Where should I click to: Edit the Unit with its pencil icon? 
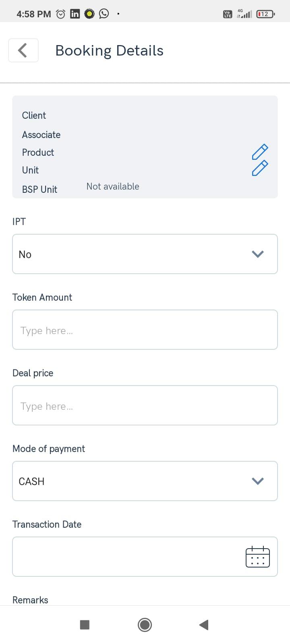(260, 168)
